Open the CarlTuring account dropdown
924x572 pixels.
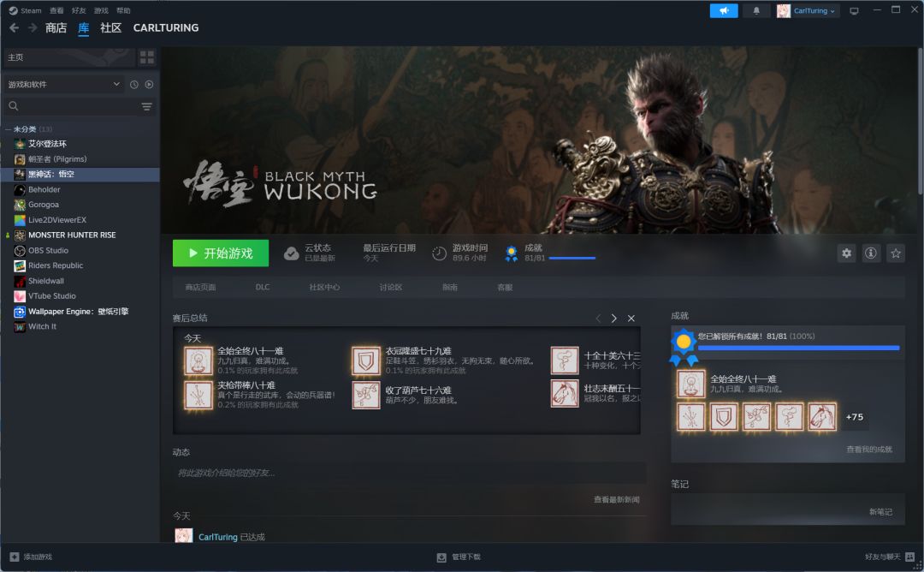[808, 10]
